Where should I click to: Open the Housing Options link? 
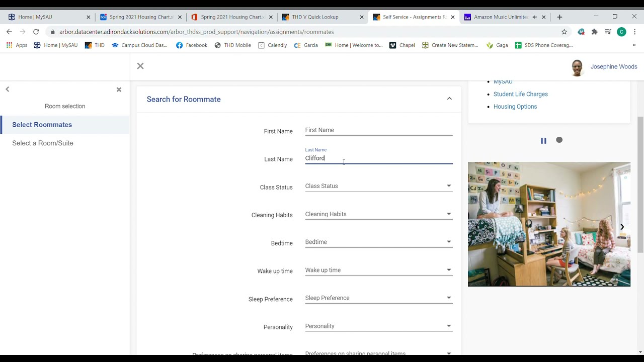coord(515,107)
